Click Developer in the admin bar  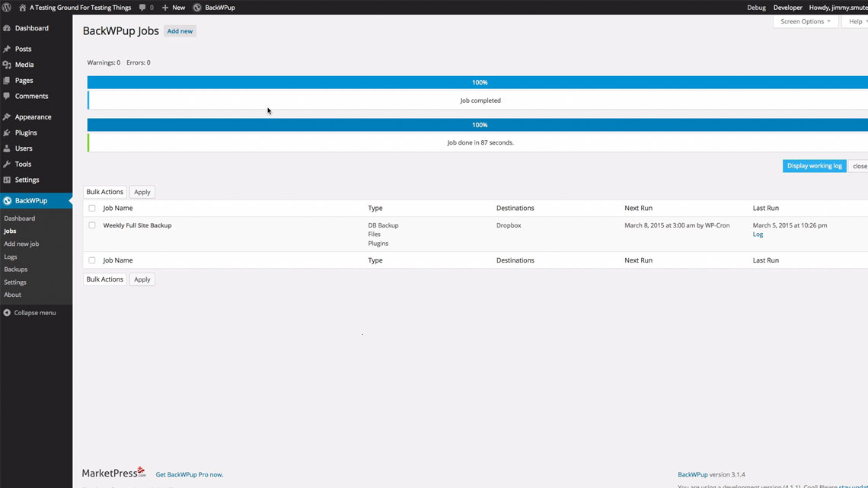pyautogui.click(x=788, y=8)
